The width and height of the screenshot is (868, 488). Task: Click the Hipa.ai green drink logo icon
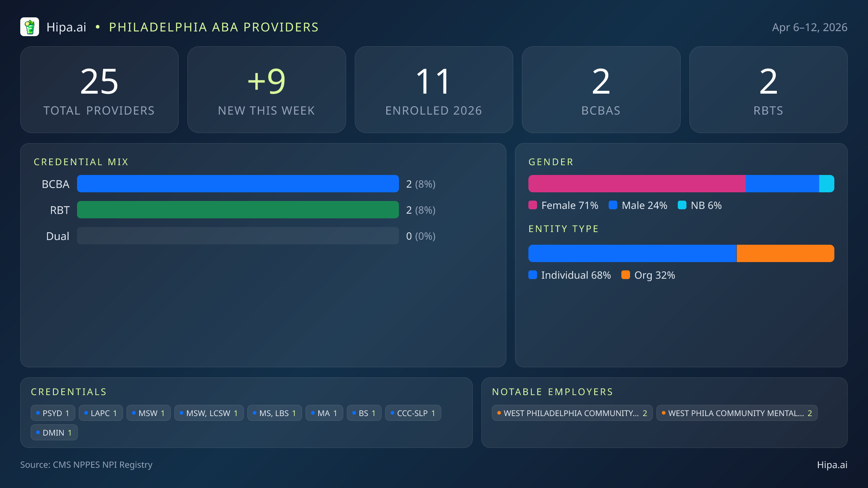[30, 27]
